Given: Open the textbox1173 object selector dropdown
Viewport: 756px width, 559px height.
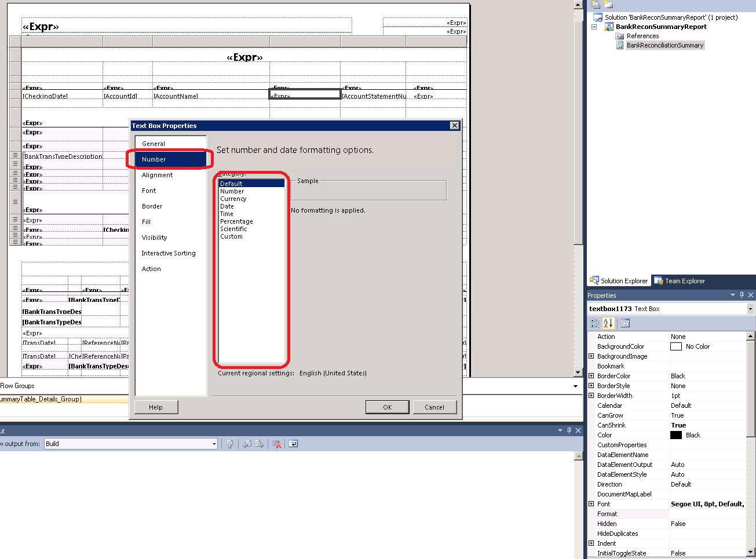Looking at the screenshot, I should point(750,308).
